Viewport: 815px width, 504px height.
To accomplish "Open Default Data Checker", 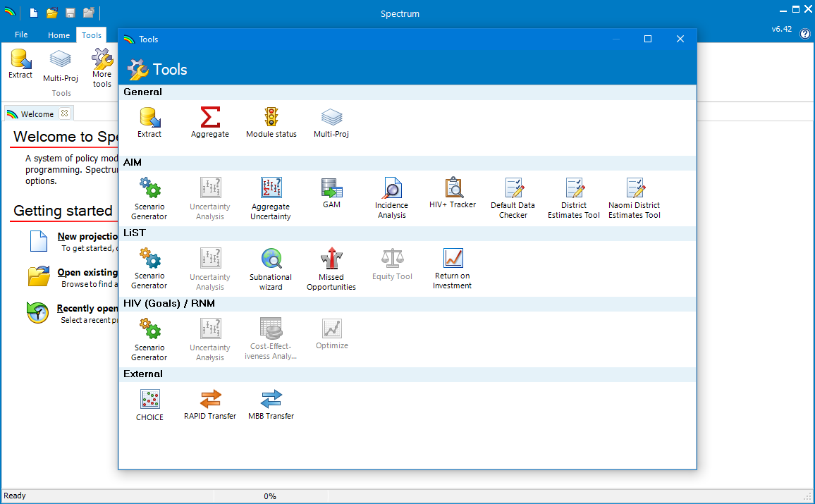I will (x=513, y=198).
